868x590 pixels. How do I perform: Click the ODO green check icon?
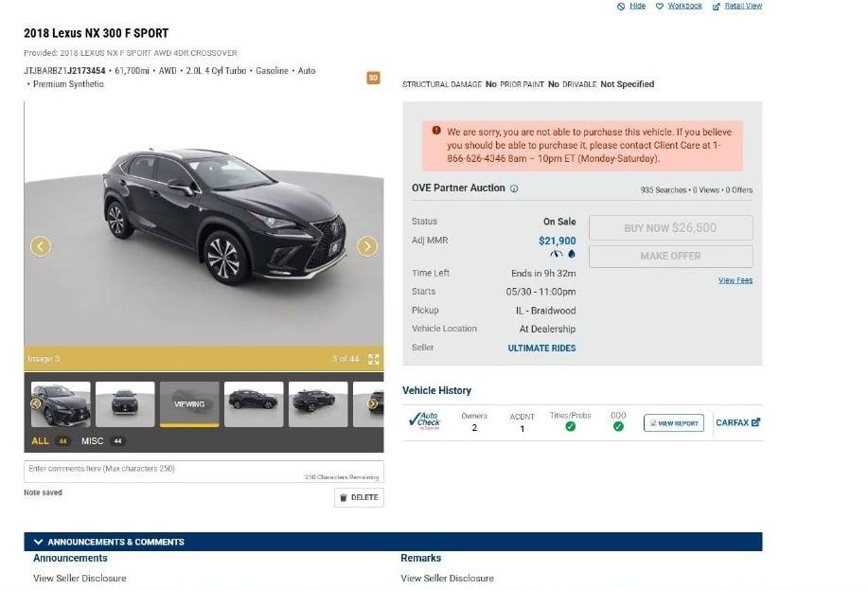click(618, 426)
